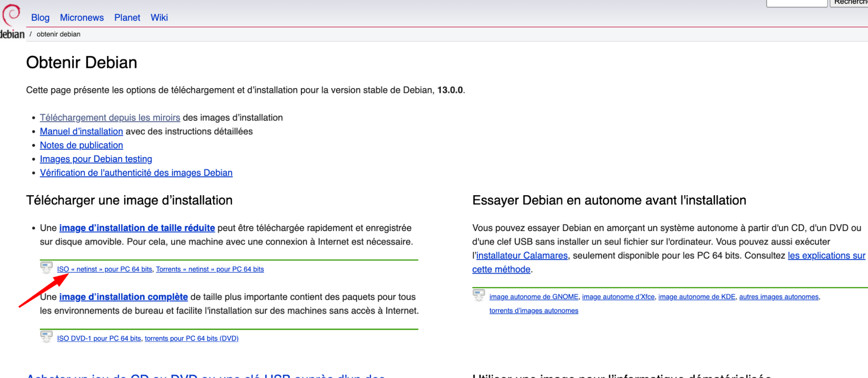Screen dimensions: 868x378
Task: Open the Blog navigation item
Action: (x=40, y=18)
